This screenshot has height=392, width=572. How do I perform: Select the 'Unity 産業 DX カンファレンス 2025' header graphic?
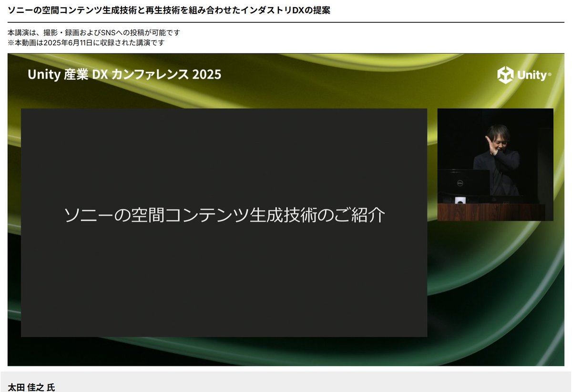pos(124,74)
